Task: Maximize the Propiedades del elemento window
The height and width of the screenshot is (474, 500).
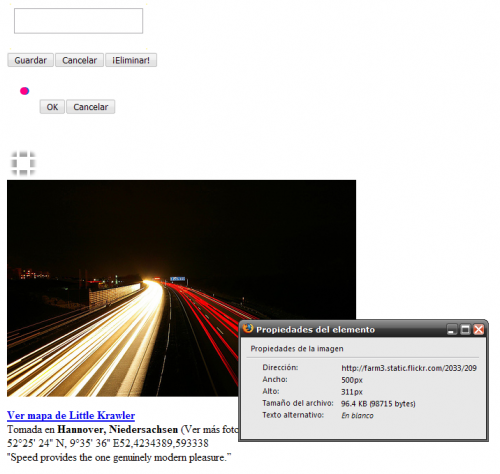Action: point(465,330)
